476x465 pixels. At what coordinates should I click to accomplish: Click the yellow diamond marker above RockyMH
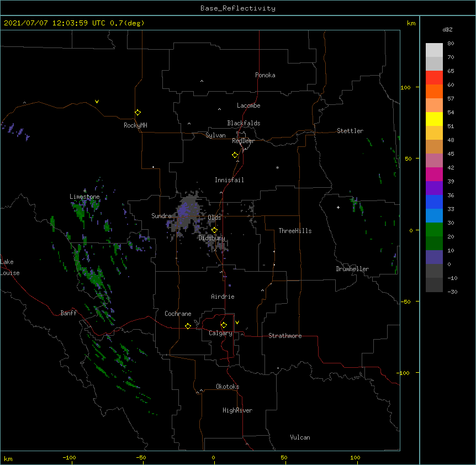click(137, 113)
